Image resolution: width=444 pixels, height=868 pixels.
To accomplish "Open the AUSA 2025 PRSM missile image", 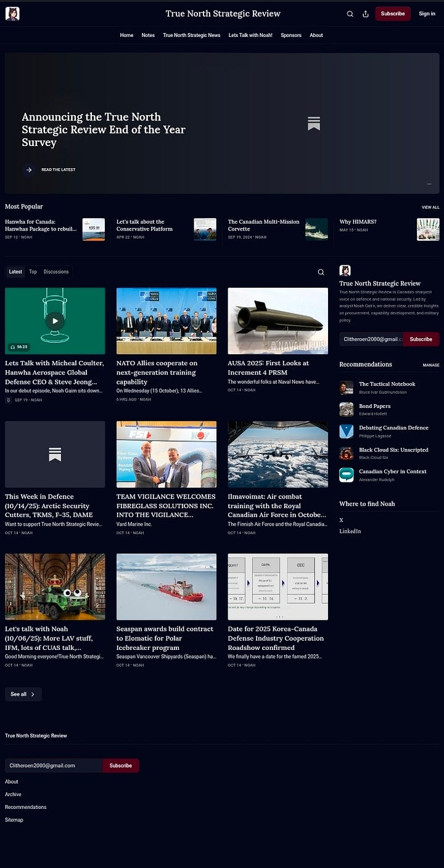I will pos(278,321).
